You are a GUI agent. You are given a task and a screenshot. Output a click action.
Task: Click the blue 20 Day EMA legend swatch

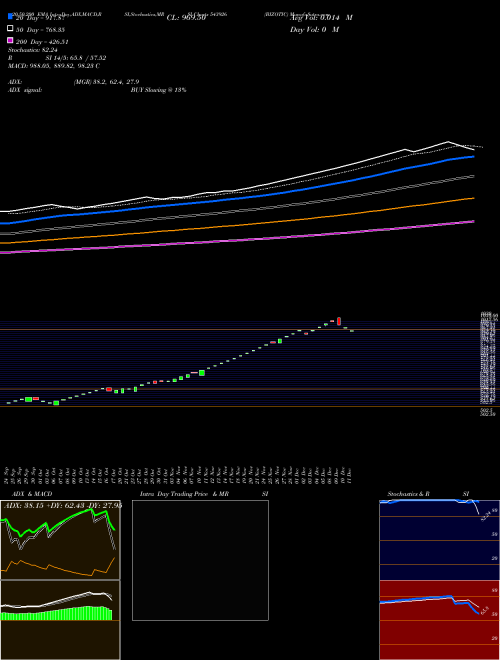10,16
